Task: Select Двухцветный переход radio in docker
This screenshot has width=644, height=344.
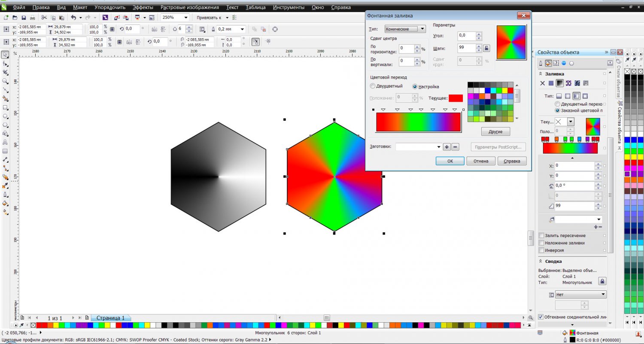Action: pos(557,104)
